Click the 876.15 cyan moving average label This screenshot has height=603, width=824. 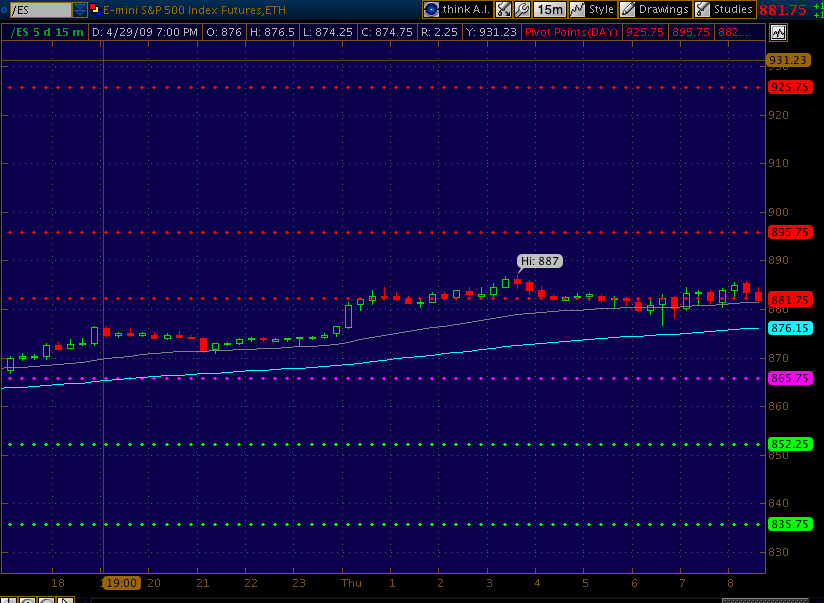coord(787,328)
